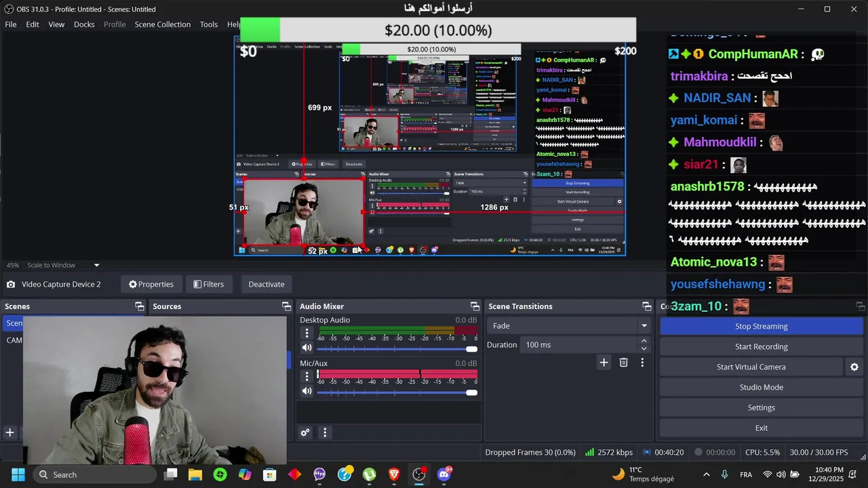The height and width of the screenshot is (488, 868).
Task: Open the Fade transition dropdown
Action: pyautogui.click(x=570, y=326)
